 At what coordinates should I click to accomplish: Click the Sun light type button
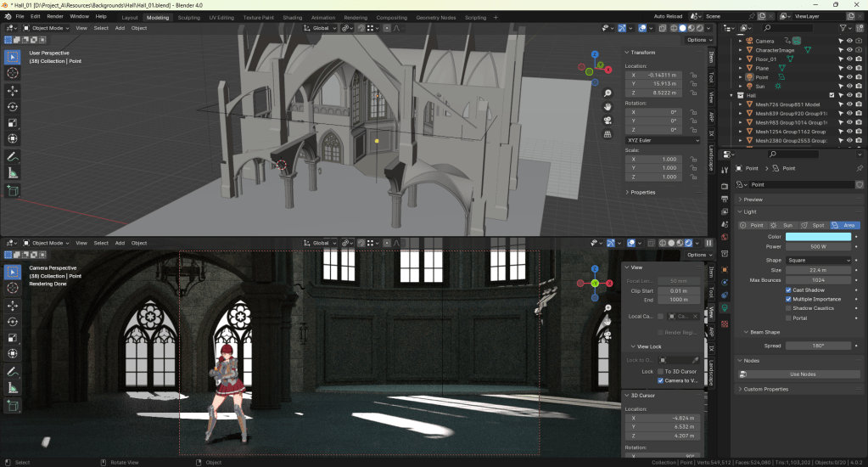coord(783,225)
